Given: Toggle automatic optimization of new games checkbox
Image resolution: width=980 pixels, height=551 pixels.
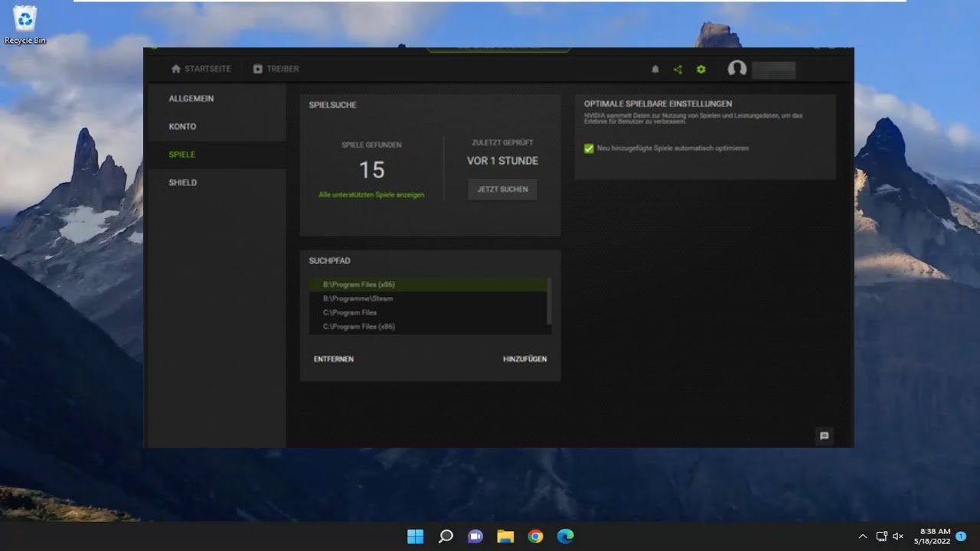Looking at the screenshot, I should tap(589, 148).
